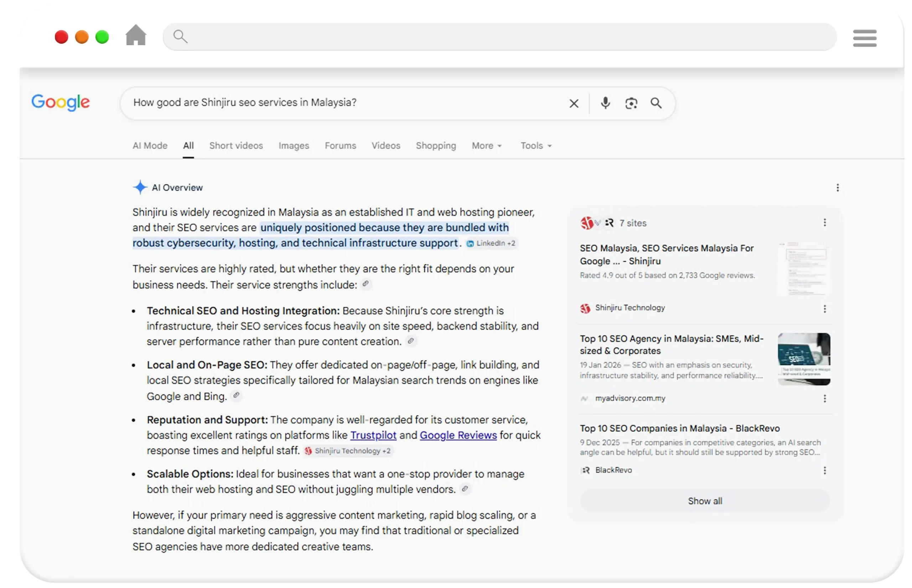Click the 'myadvisory.com.my' source name
The width and height of the screenshot is (912, 588).
coord(630,398)
